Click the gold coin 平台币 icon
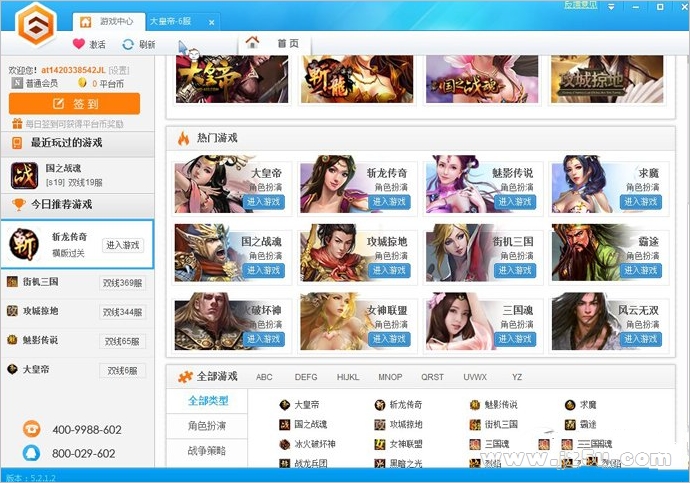The image size is (690, 483). [x=82, y=83]
